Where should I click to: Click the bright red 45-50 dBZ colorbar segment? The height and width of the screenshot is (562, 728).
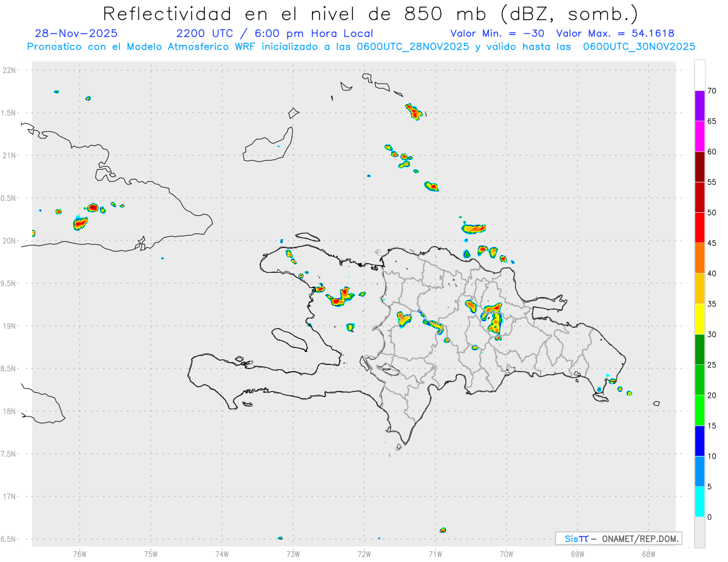tap(699, 228)
